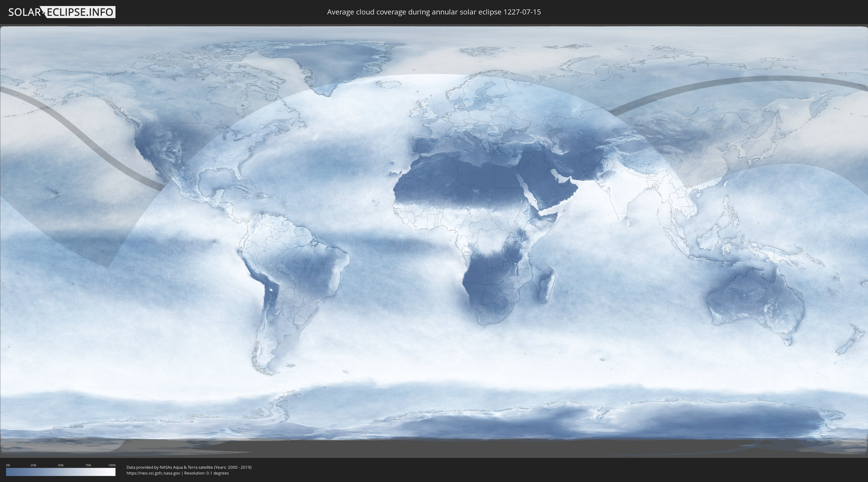The image size is (868, 482).
Task: Click the cloud coverage map title text
Action: [434, 12]
